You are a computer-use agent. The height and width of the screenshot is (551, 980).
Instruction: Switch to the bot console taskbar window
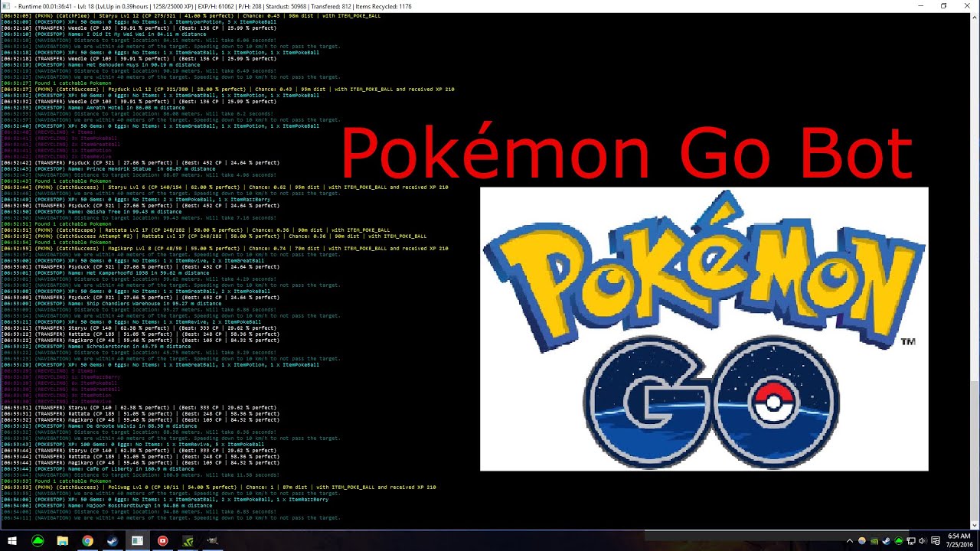[137, 540]
